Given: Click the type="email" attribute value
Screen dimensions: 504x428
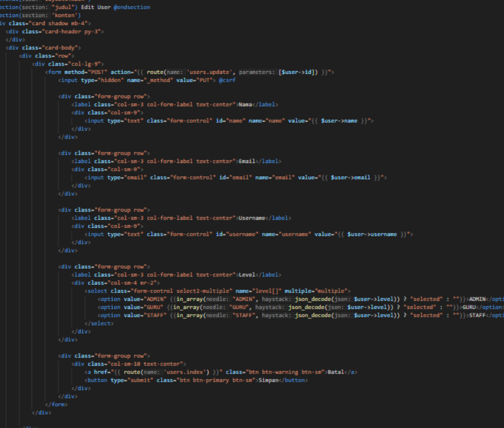Looking at the screenshot, I should click(x=133, y=177).
